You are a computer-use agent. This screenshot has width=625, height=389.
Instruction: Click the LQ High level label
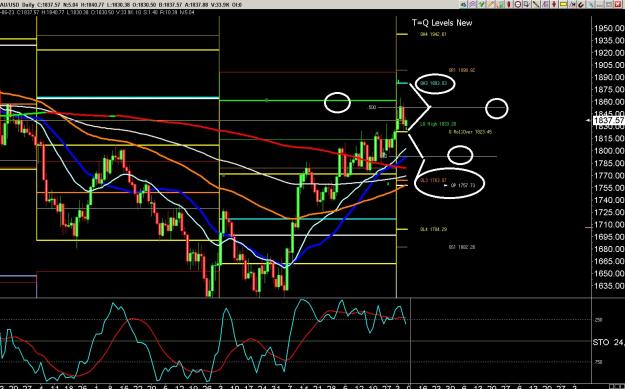(x=438, y=124)
